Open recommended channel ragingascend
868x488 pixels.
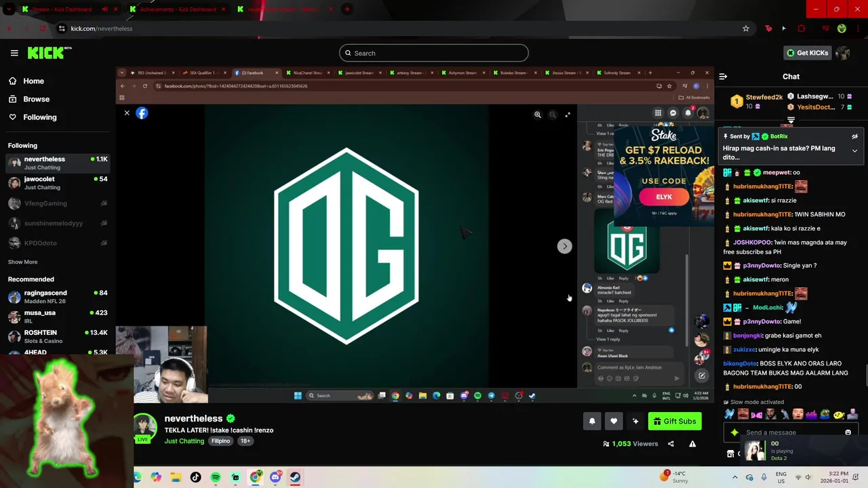58,297
